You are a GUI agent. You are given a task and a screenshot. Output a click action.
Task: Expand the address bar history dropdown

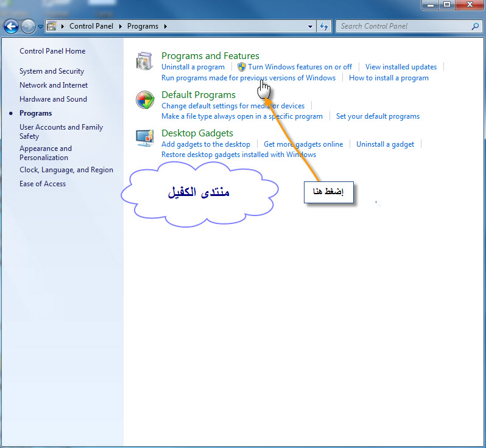tap(311, 26)
